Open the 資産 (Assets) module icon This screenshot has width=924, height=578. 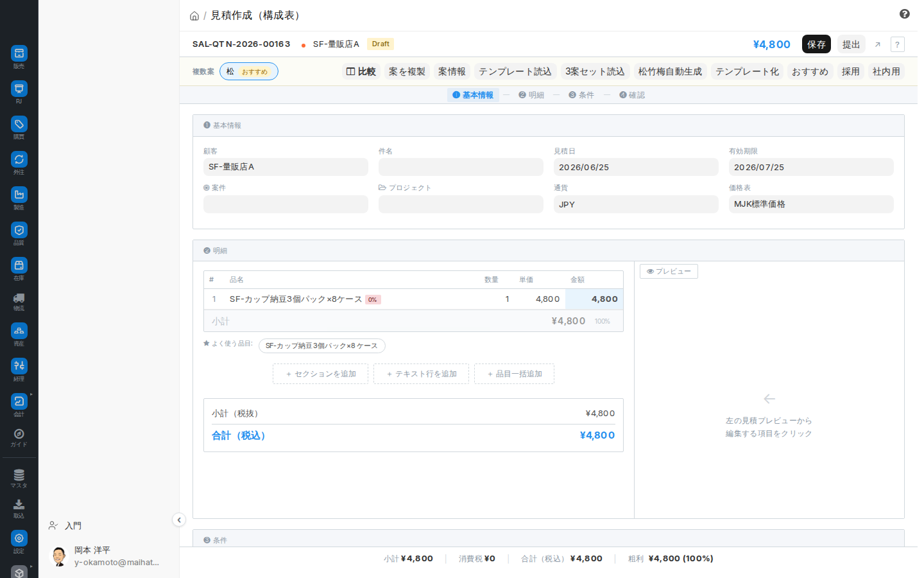[x=19, y=331]
